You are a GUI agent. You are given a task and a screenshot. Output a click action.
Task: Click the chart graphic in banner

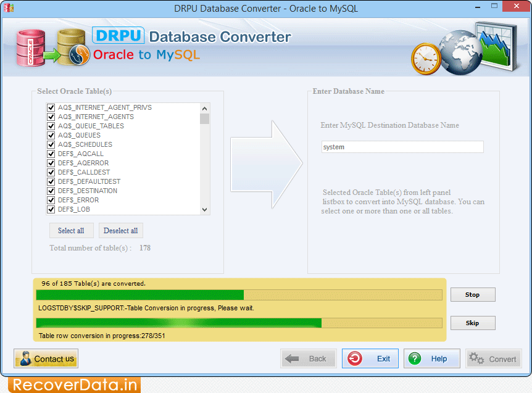(x=497, y=46)
